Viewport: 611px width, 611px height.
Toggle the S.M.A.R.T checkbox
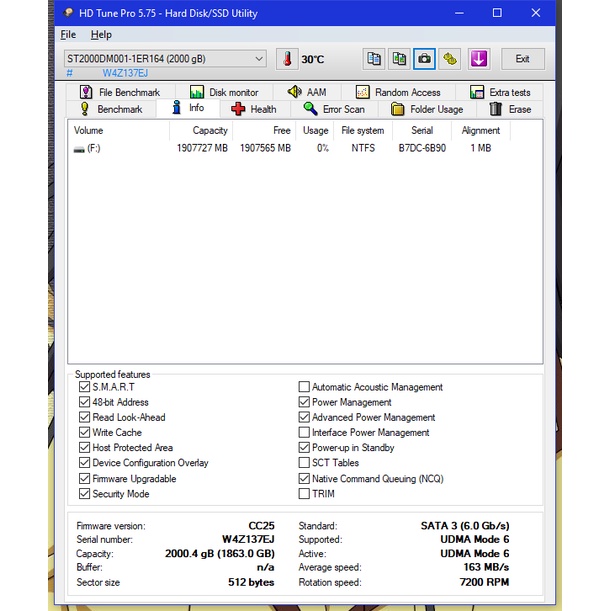(x=84, y=387)
